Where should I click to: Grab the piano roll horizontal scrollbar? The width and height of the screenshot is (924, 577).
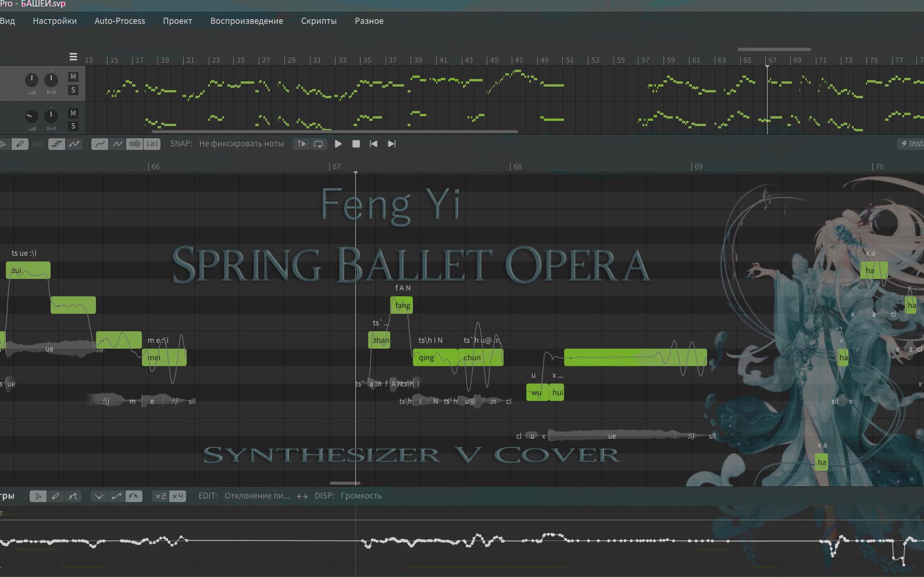tap(345, 483)
